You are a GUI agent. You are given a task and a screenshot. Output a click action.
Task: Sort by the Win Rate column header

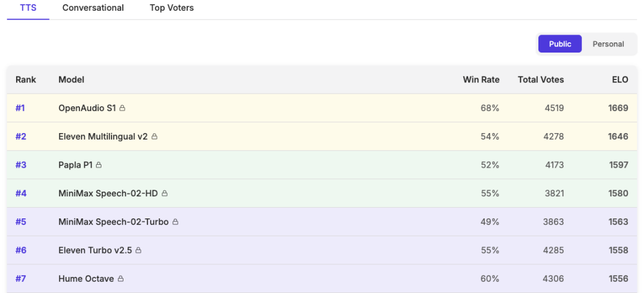click(481, 80)
